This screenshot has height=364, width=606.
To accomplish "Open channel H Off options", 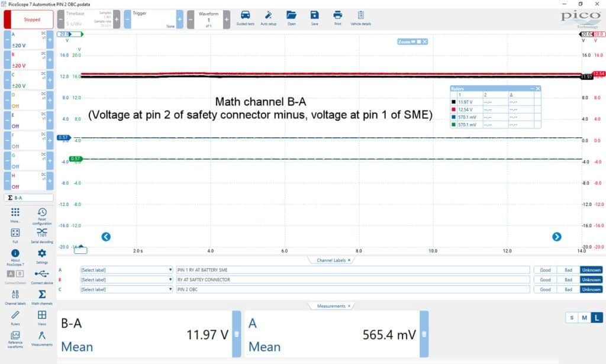I will [28, 181].
